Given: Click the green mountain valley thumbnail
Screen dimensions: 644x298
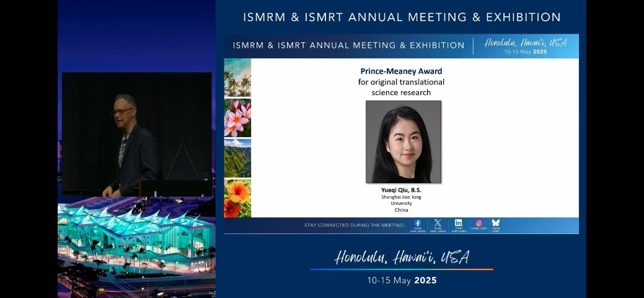Looking at the screenshot, I should 237,158.
